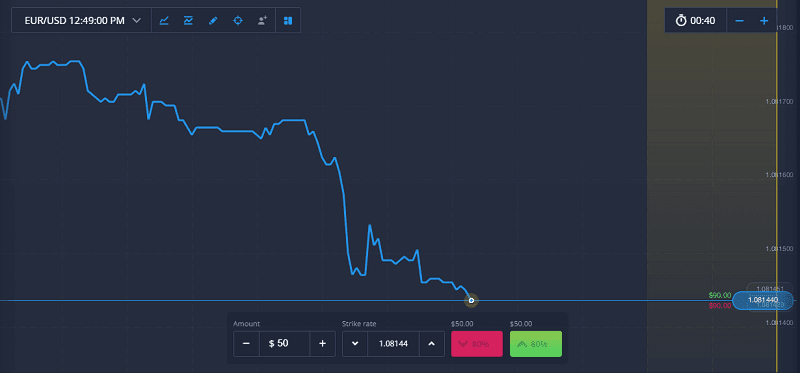Click the $ 50 amount field
The width and height of the screenshot is (800, 373).
(x=284, y=344)
